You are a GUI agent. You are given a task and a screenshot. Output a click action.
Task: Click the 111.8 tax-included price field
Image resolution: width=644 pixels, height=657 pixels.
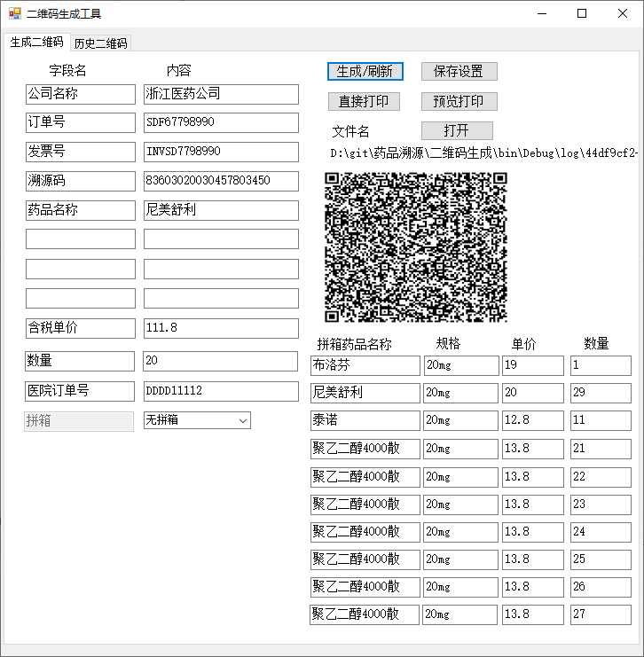[x=221, y=328]
